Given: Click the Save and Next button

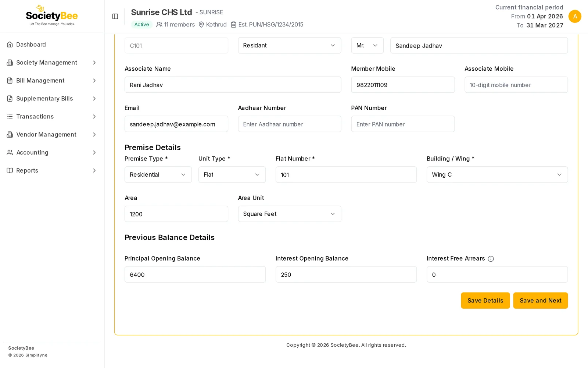Looking at the screenshot, I should 541,301.
